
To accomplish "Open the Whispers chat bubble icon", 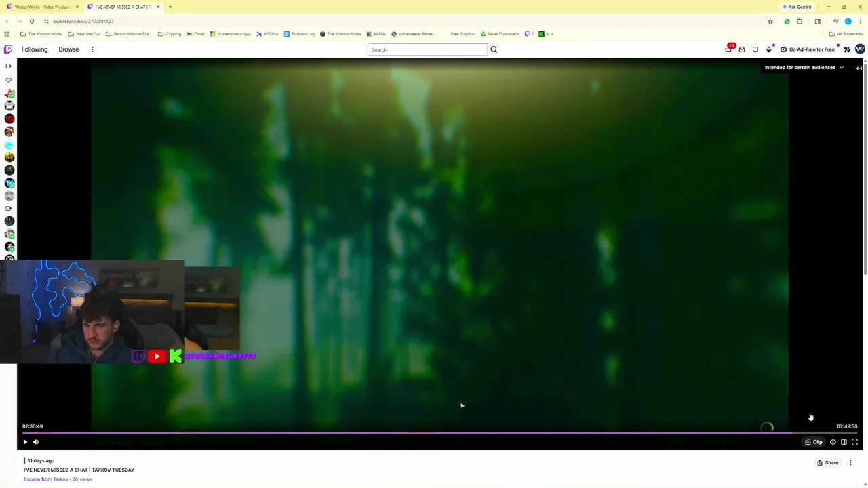I will pyautogui.click(x=755, y=49).
